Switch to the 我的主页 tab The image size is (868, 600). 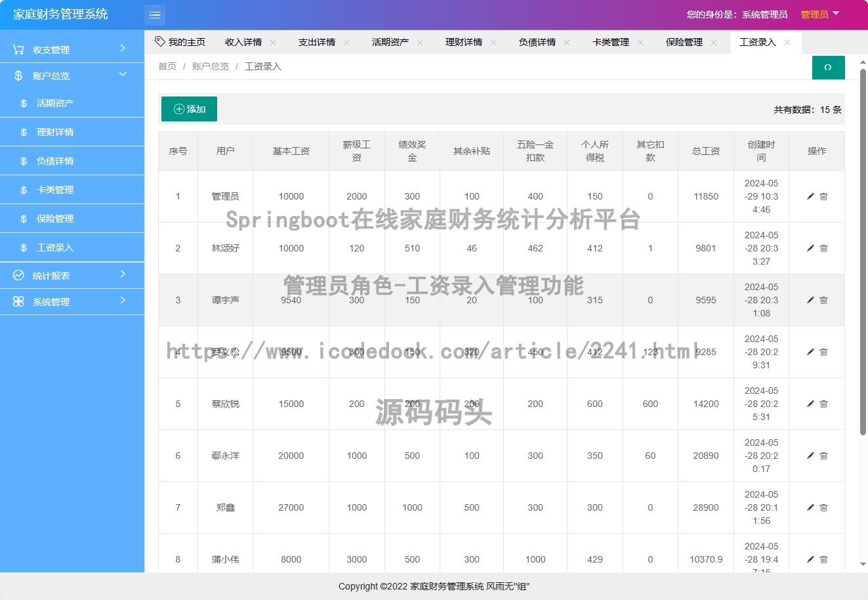click(180, 42)
